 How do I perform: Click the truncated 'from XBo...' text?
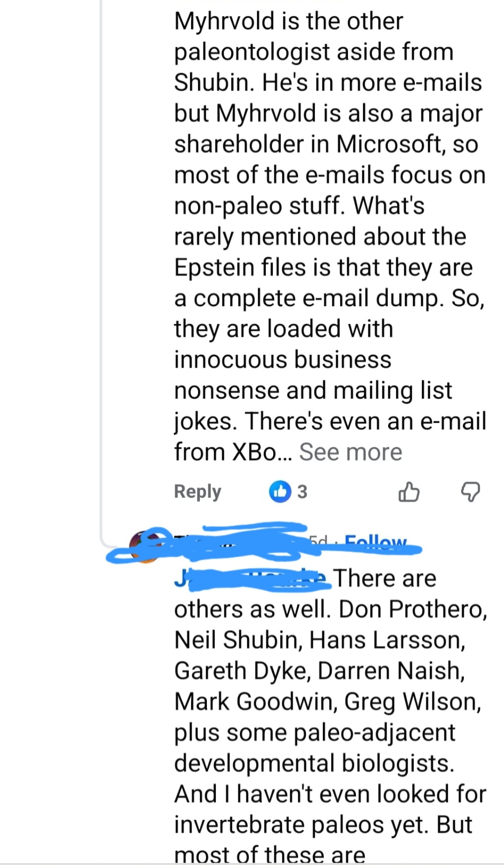click(x=233, y=452)
